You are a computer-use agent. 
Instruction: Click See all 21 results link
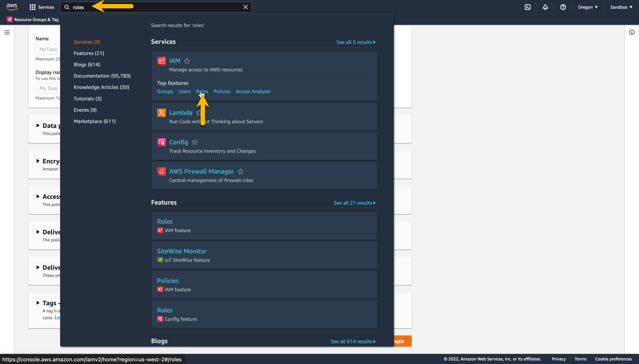354,203
